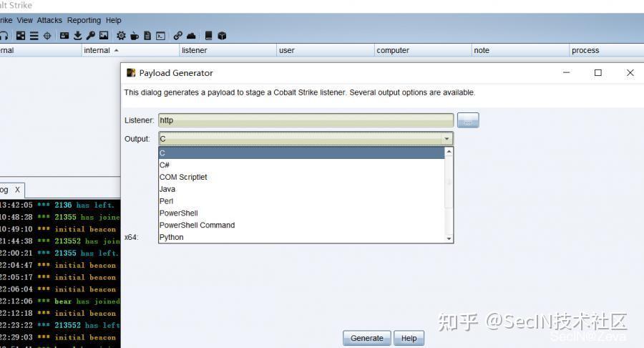Open Manage Web Server cloud icon

point(191,36)
